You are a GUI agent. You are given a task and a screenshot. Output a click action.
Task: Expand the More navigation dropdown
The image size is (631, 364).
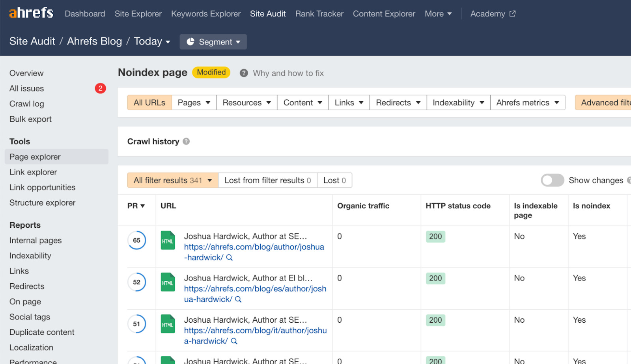coord(438,13)
